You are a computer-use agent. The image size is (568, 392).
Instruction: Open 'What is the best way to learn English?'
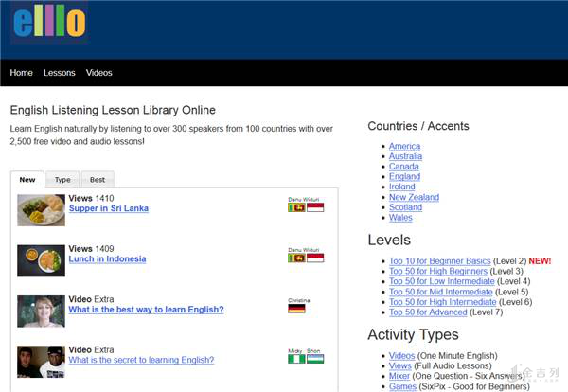click(x=146, y=310)
